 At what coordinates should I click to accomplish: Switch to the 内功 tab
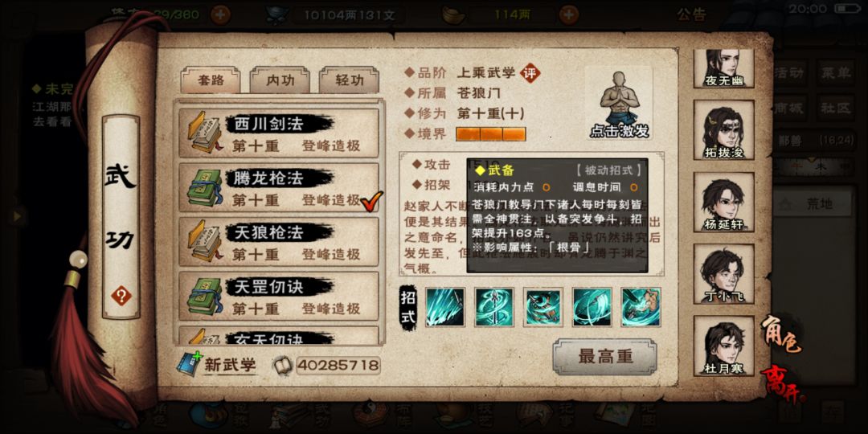point(280,81)
